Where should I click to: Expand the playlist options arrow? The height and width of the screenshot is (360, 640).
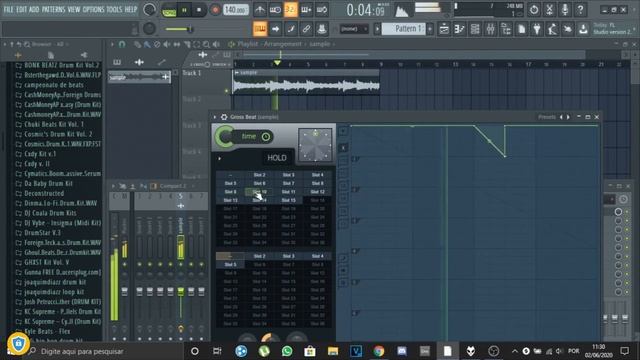point(112,44)
